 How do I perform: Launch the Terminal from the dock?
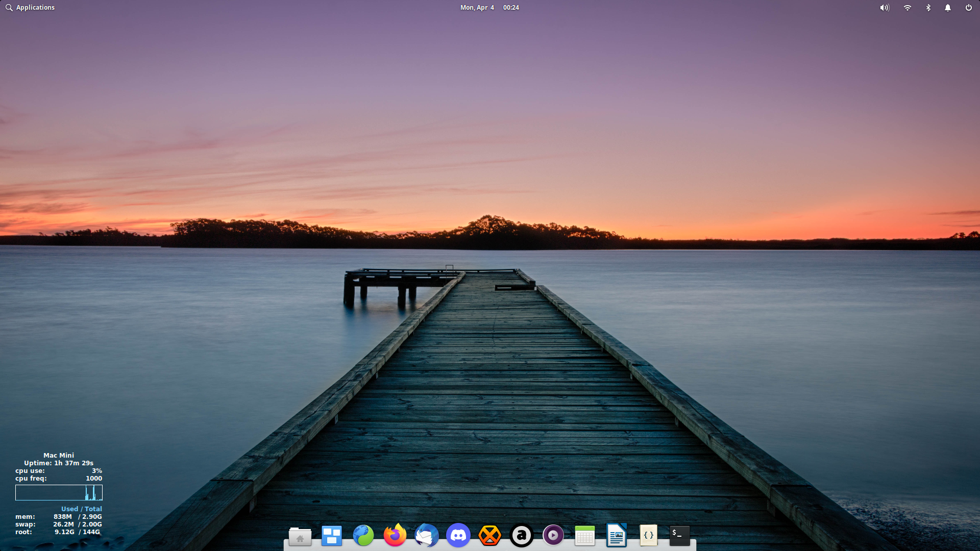tap(680, 536)
